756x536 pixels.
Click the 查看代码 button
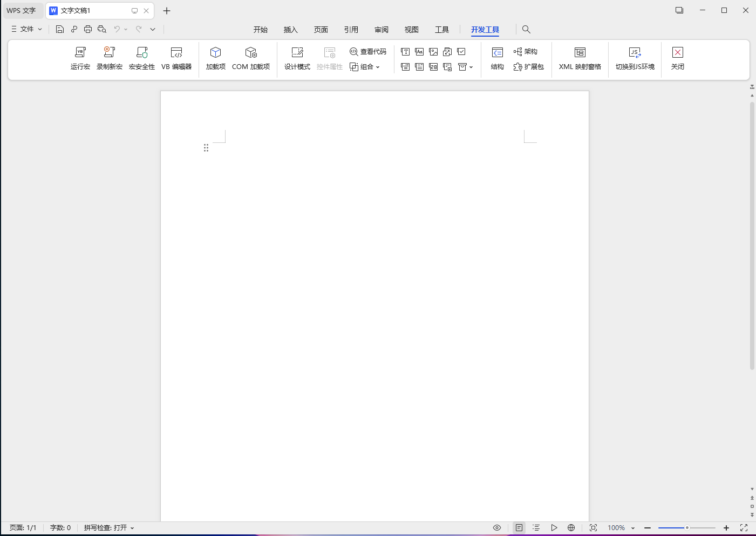pos(368,52)
